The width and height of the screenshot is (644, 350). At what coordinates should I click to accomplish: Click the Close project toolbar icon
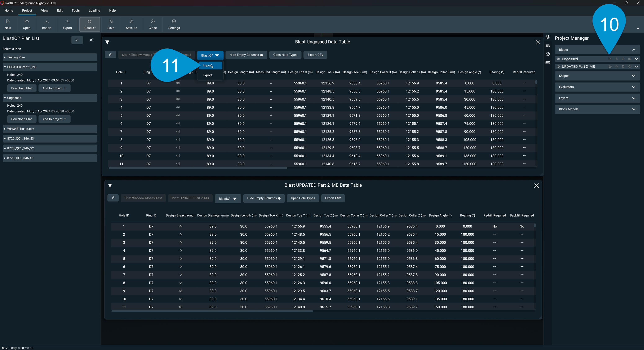pyautogui.click(x=152, y=24)
